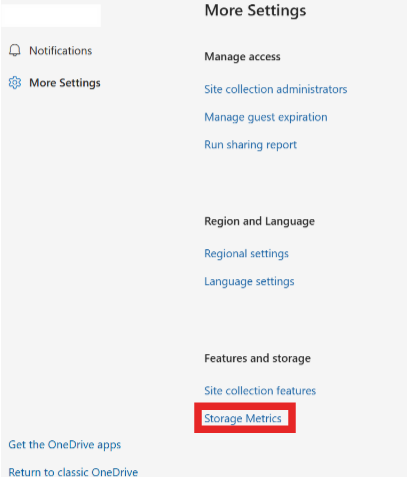
Task: Click the More Settings page title
Action: (x=255, y=11)
